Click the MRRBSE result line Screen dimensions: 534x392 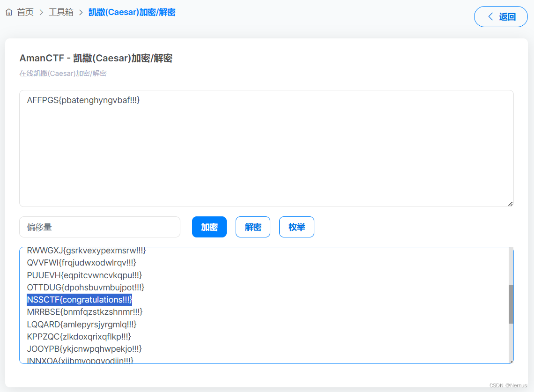coord(84,311)
